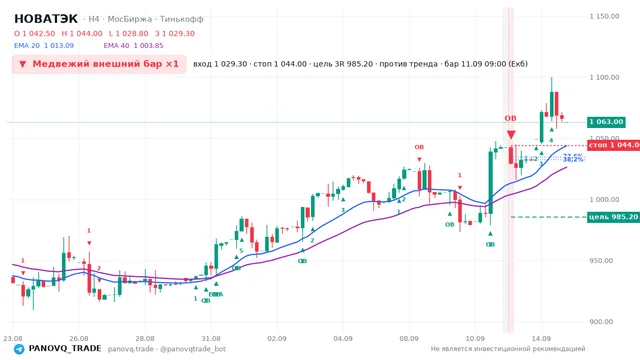
Task: Click the bearish triangle in the signal badge
Action: pyautogui.click(x=23, y=64)
